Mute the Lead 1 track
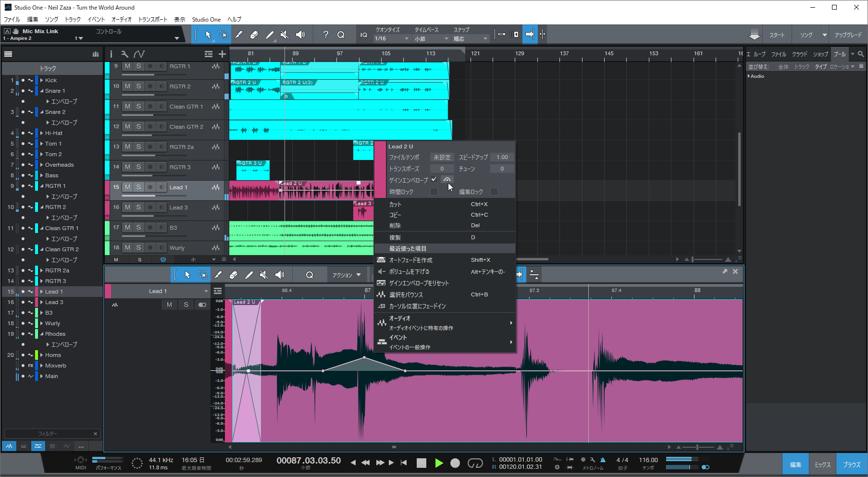The image size is (868, 477). [127, 187]
